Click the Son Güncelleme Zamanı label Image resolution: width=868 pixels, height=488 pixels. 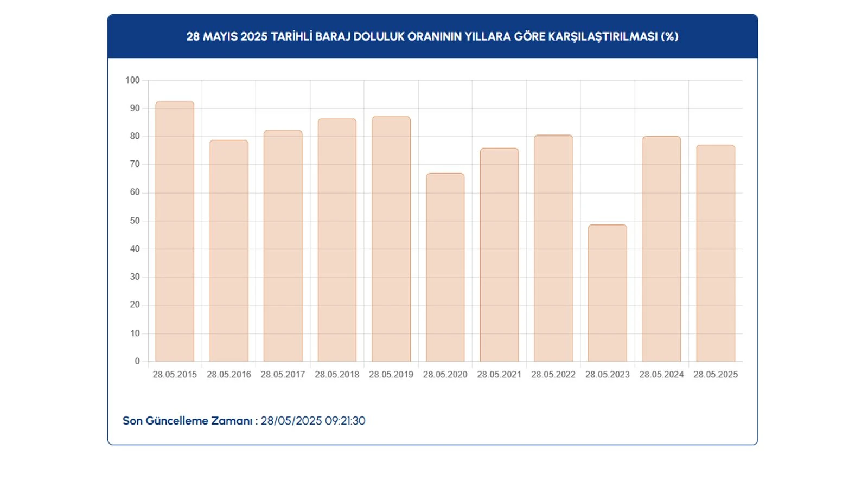click(187, 421)
